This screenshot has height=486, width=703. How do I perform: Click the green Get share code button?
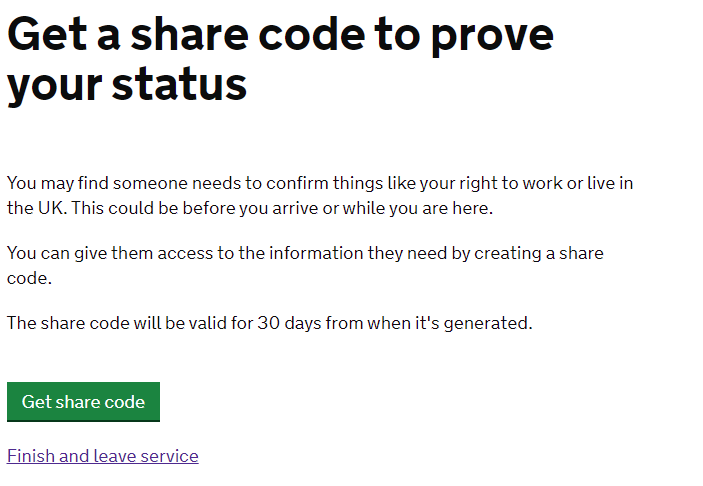point(83,402)
